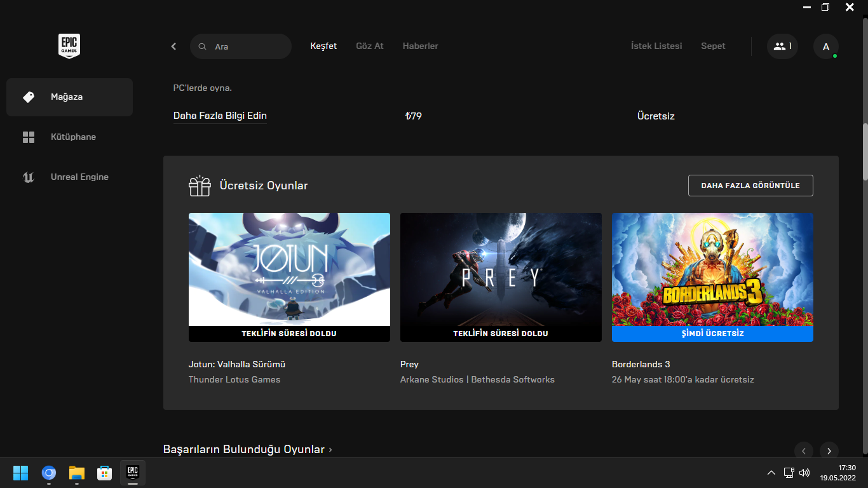The width and height of the screenshot is (868, 488).
Task: Click the Jotun: Valhalla Sürümü title
Action: (x=237, y=365)
